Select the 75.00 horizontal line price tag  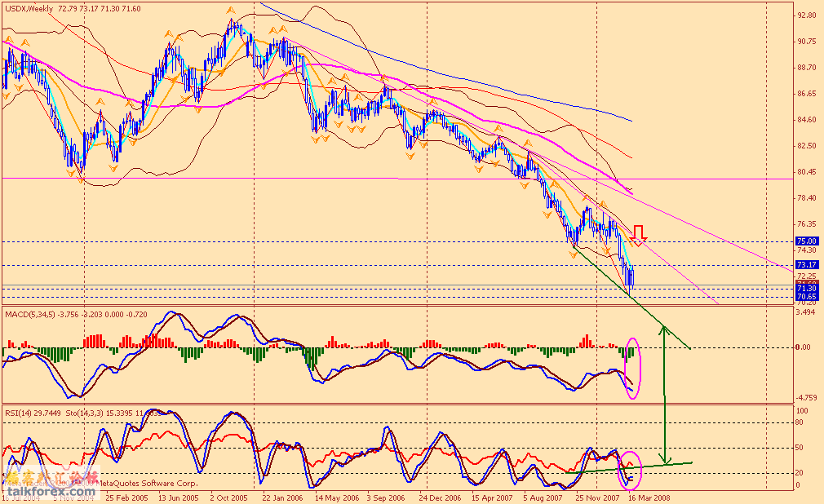(807, 241)
